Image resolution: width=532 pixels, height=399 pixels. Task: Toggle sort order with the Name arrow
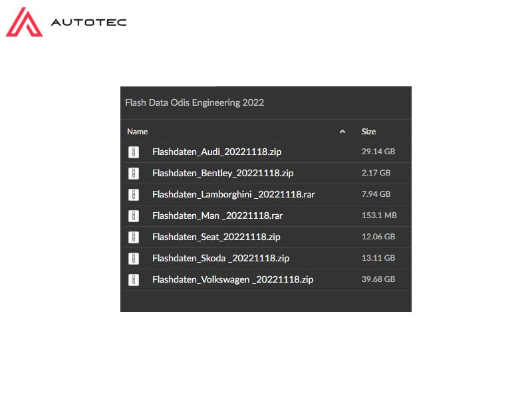342,132
